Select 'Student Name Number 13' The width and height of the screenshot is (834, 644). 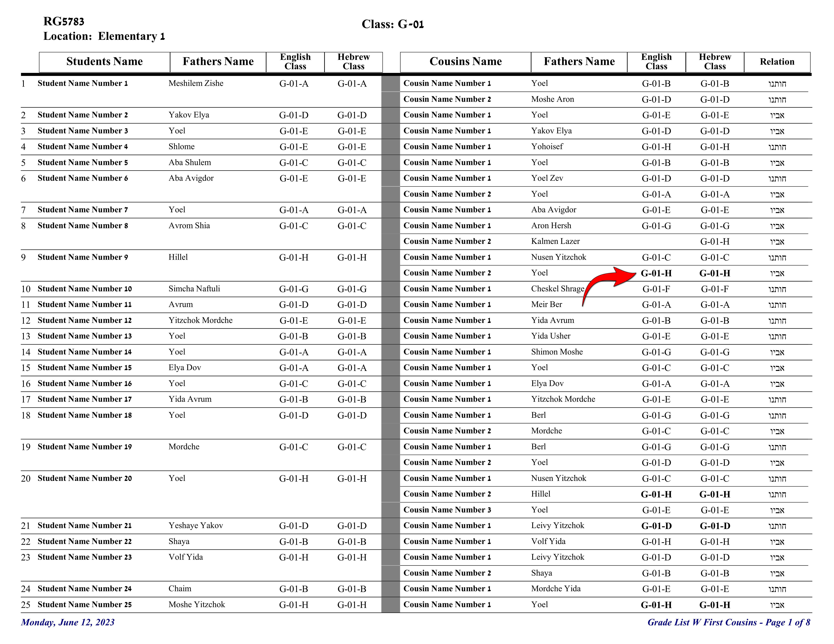[84, 336]
